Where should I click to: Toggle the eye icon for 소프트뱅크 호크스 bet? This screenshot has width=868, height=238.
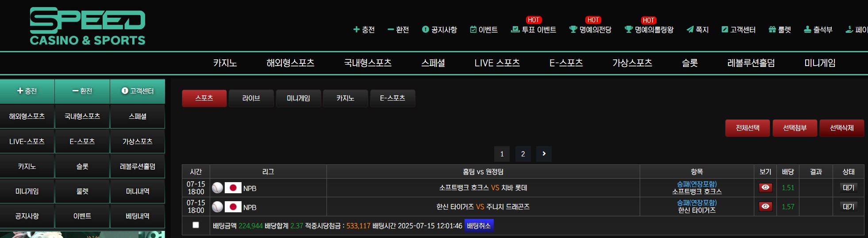click(765, 187)
